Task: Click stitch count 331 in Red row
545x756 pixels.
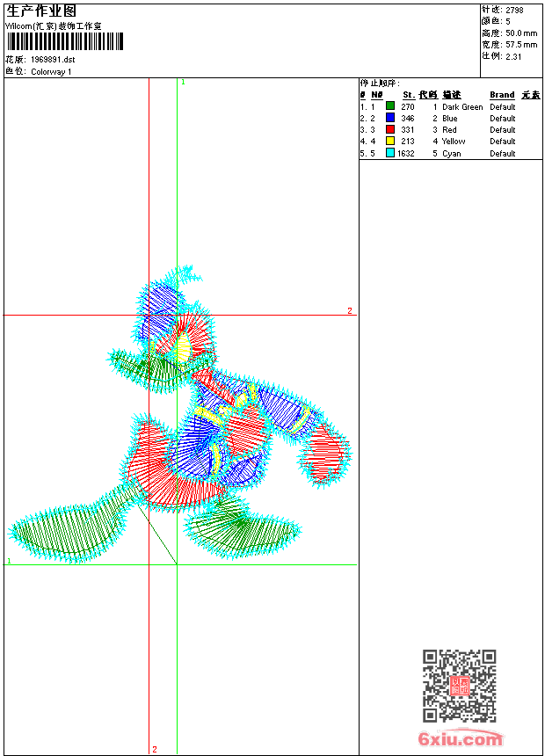Action: tap(408, 130)
